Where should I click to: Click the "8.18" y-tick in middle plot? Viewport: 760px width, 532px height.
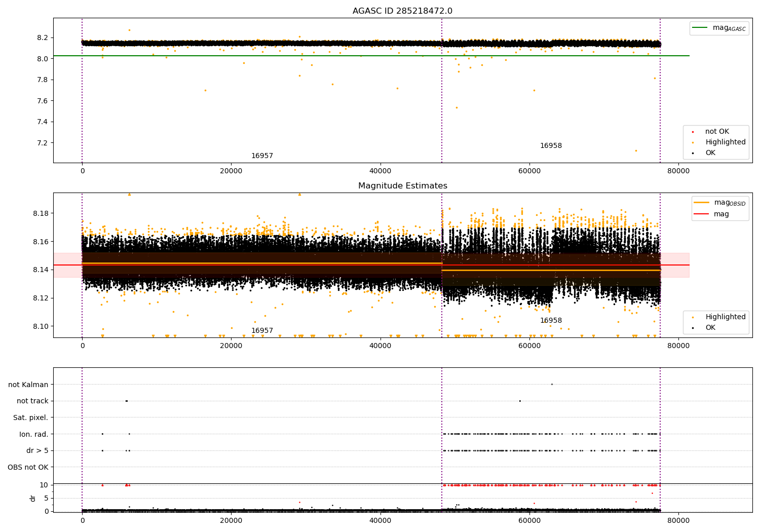(x=41, y=213)
